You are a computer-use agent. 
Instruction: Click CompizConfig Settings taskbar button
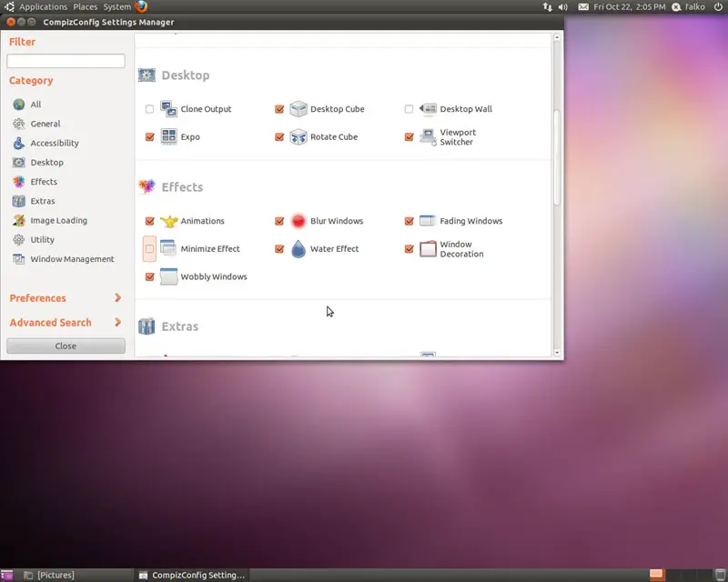tap(192, 575)
